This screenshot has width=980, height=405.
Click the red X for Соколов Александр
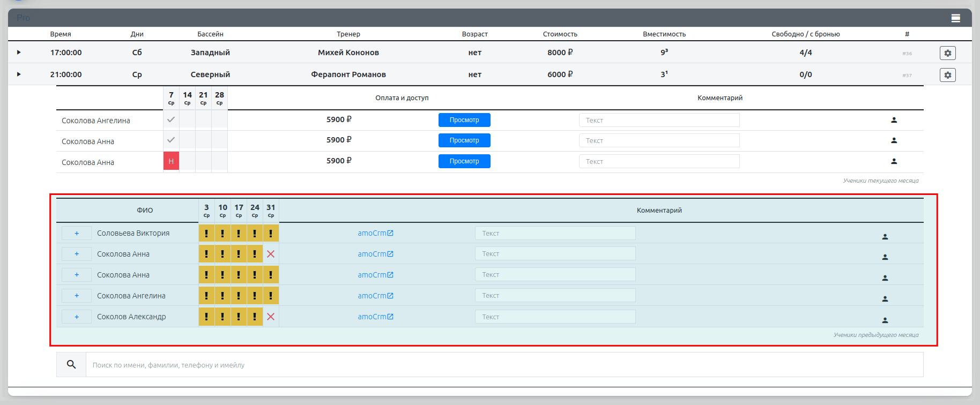coord(271,317)
